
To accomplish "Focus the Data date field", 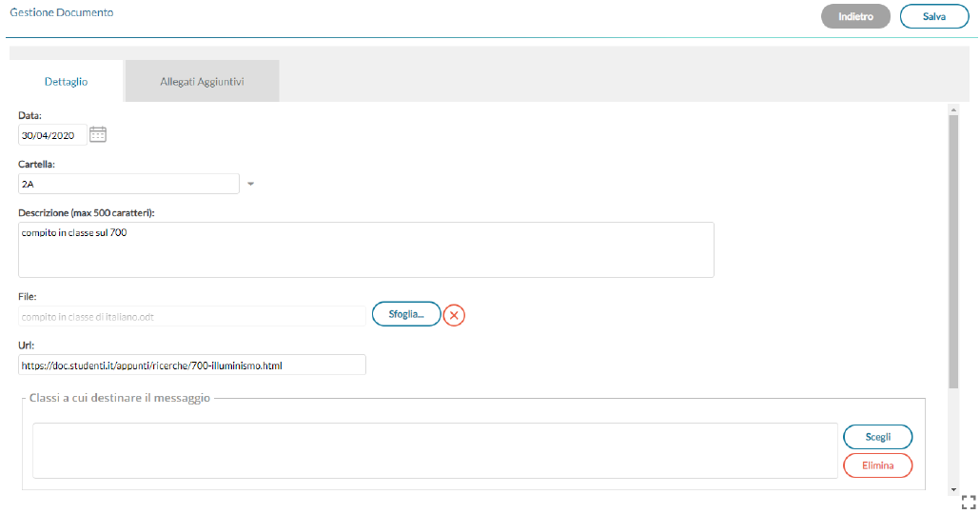I will coord(52,135).
